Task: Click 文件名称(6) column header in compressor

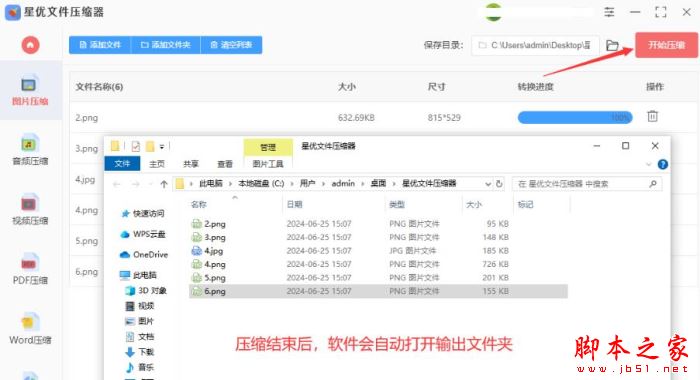Action: pyautogui.click(x=99, y=87)
